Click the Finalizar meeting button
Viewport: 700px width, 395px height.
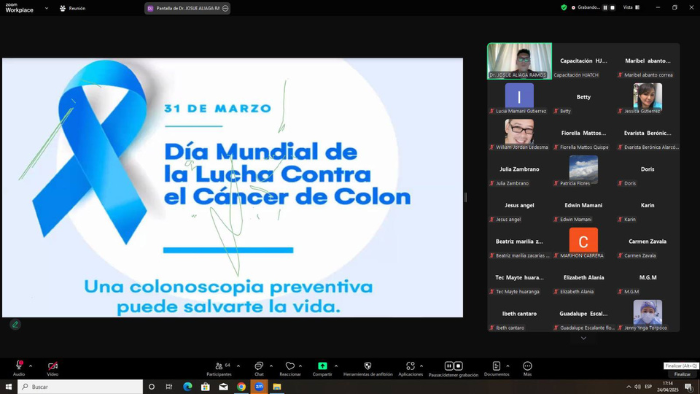682,374
